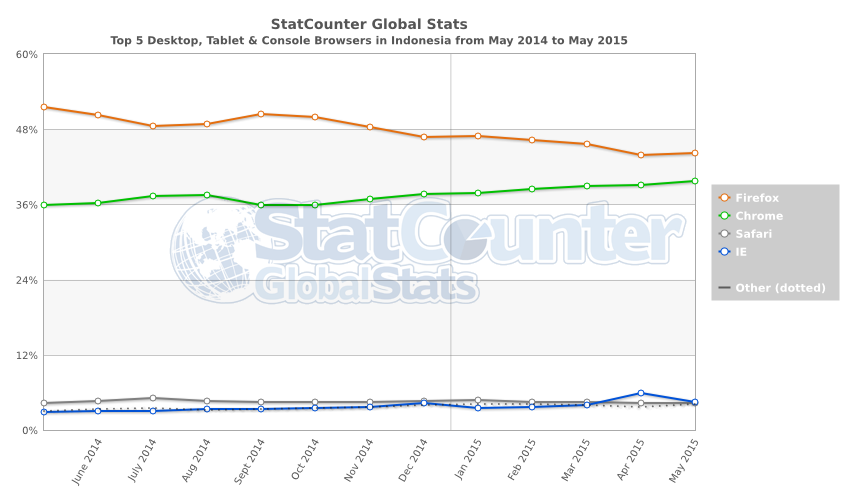This screenshot has width=854, height=500.
Task: Click IE data point at April 2015
Action: pyautogui.click(x=640, y=393)
